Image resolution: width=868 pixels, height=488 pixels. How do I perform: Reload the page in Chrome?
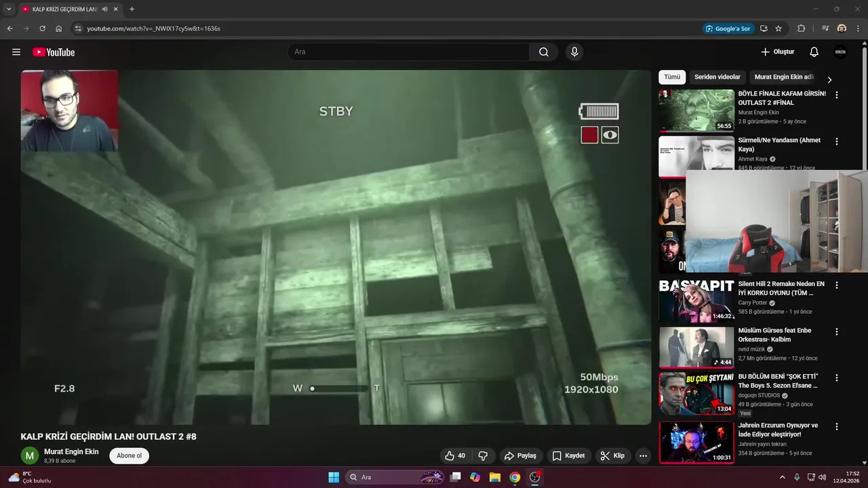point(42,28)
